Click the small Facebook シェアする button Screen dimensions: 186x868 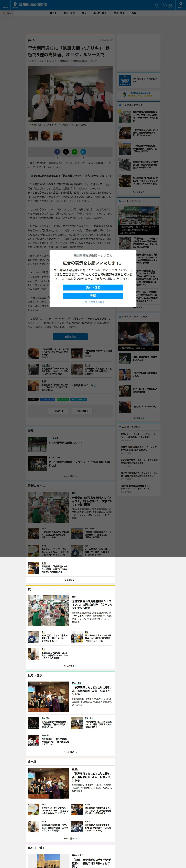pyautogui.click(x=48, y=399)
